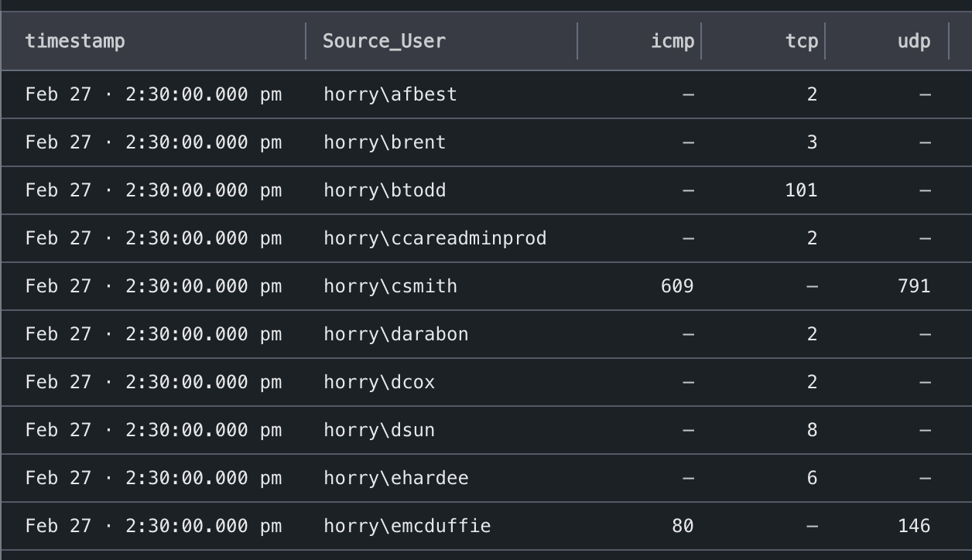Sort by the tcp column header
This screenshot has width=972, height=560.
[x=802, y=41]
